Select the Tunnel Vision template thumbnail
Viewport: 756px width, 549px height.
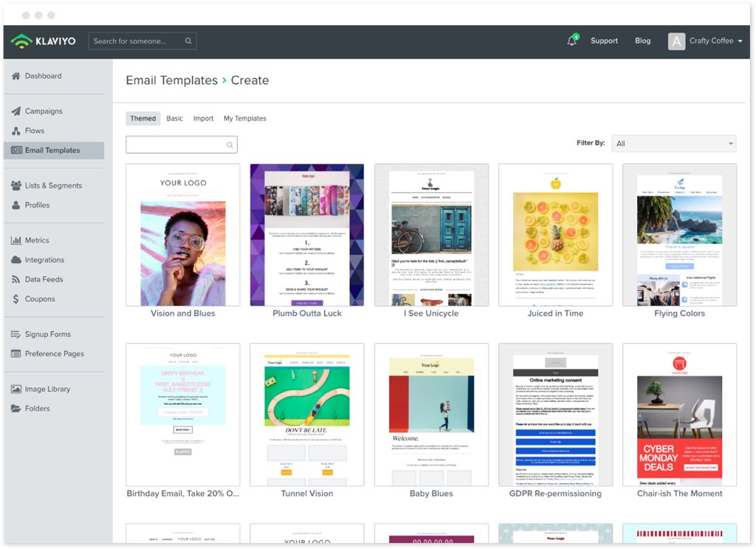coord(306,415)
